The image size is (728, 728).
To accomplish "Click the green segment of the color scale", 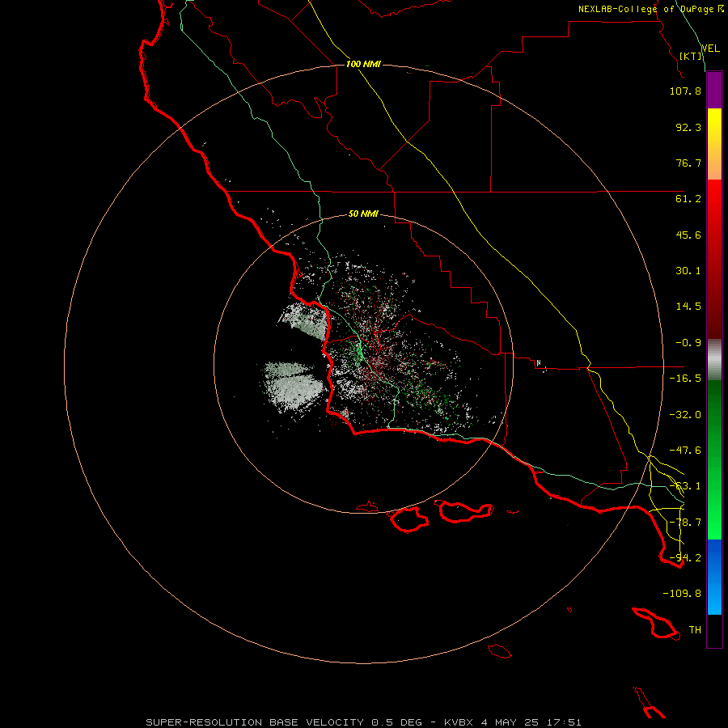I will [x=714, y=459].
